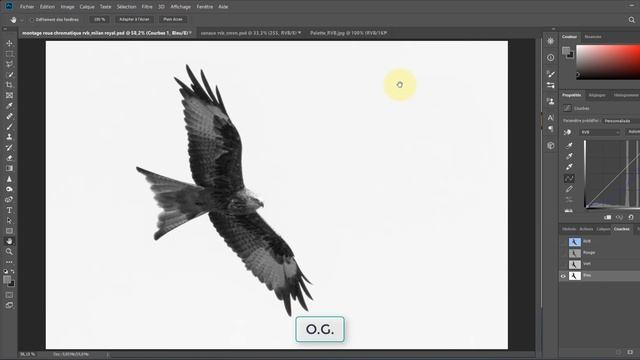Screen dimensions: 640x360
Task: Select the Dodge tool
Action: [9, 189]
